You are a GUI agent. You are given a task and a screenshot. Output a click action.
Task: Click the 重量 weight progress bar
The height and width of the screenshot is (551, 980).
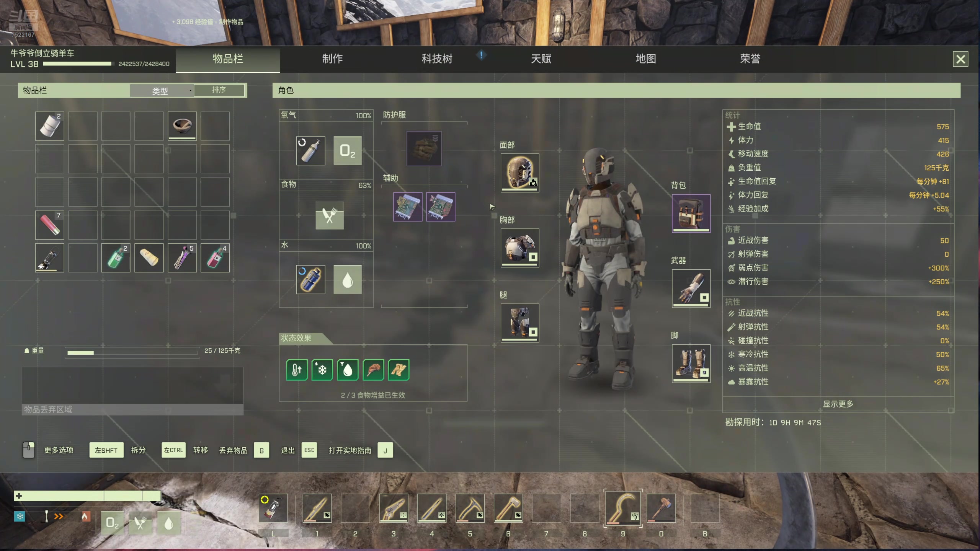pos(132,353)
